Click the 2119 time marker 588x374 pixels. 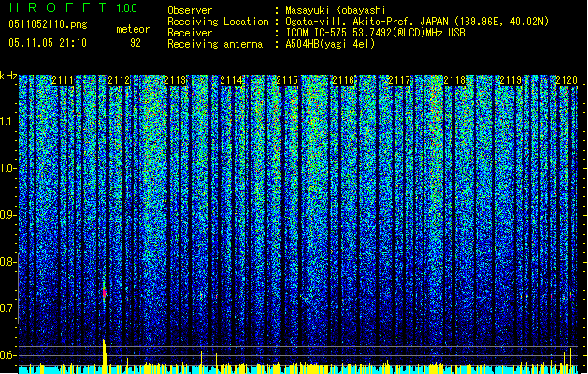pos(510,80)
